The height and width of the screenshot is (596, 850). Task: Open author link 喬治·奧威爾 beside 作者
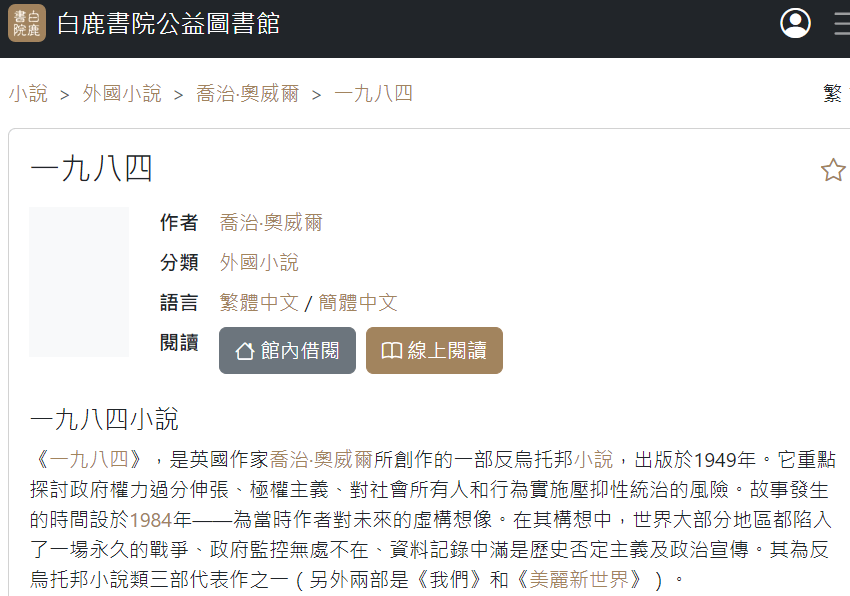271,223
